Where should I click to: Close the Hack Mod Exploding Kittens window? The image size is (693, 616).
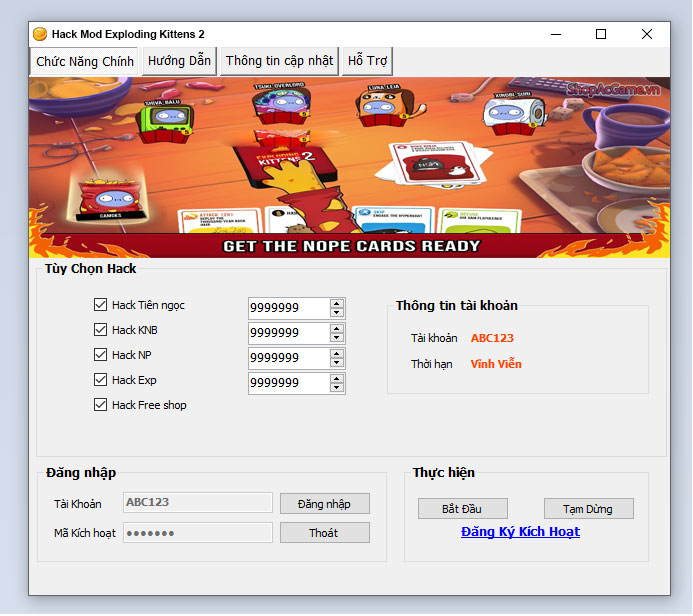(x=647, y=34)
